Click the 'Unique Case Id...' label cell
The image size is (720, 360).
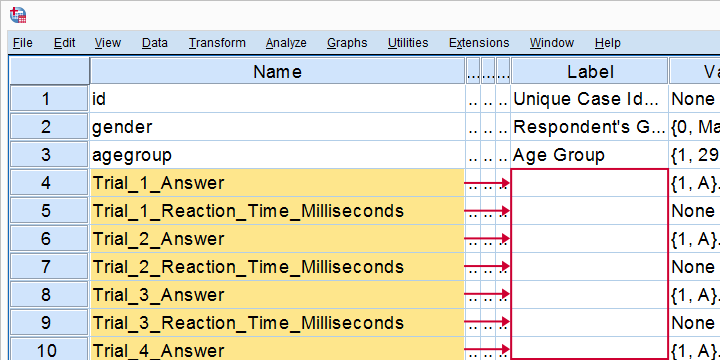point(590,99)
